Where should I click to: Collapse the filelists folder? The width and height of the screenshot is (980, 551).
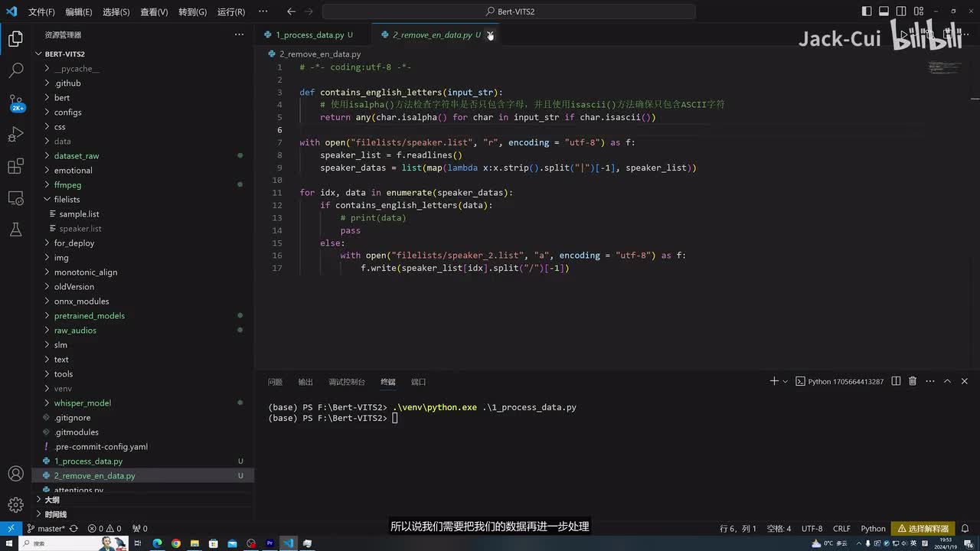pyautogui.click(x=67, y=199)
